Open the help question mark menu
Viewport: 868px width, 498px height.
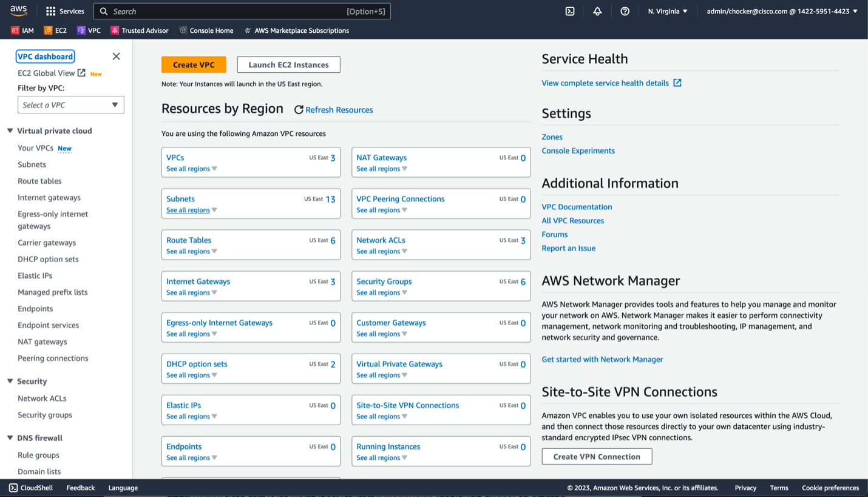pyautogui.click(x=625, y=11)
